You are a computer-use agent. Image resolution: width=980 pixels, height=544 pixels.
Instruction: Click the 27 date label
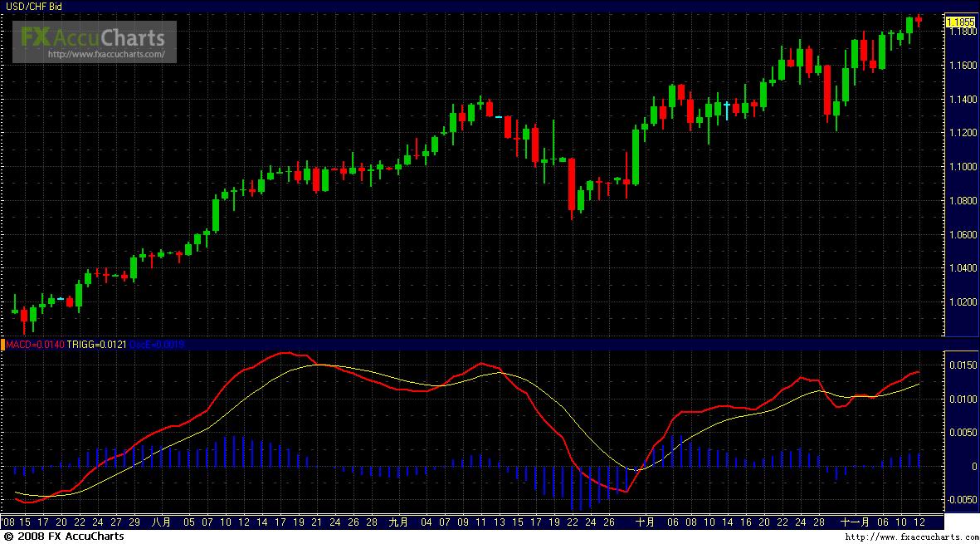point(116,522)
